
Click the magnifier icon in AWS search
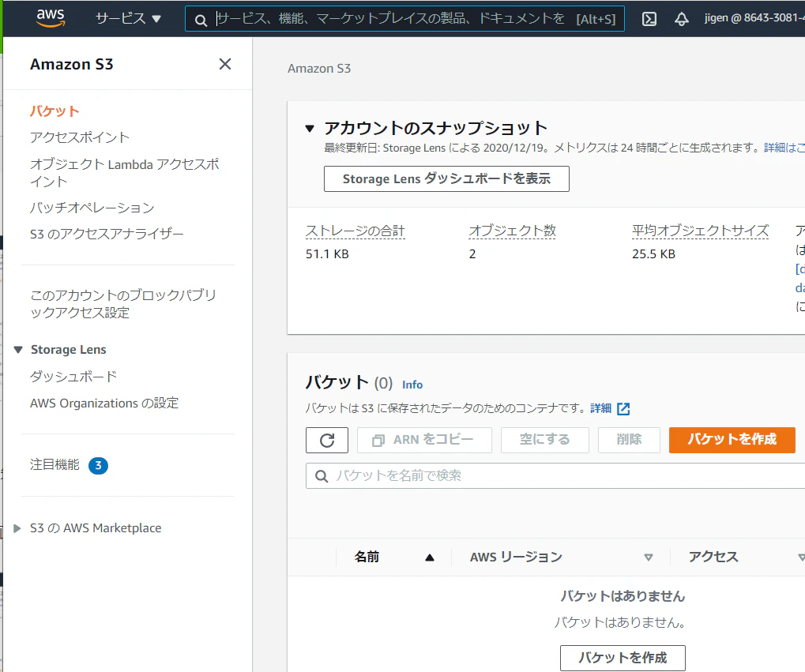(x=201, y=20)
